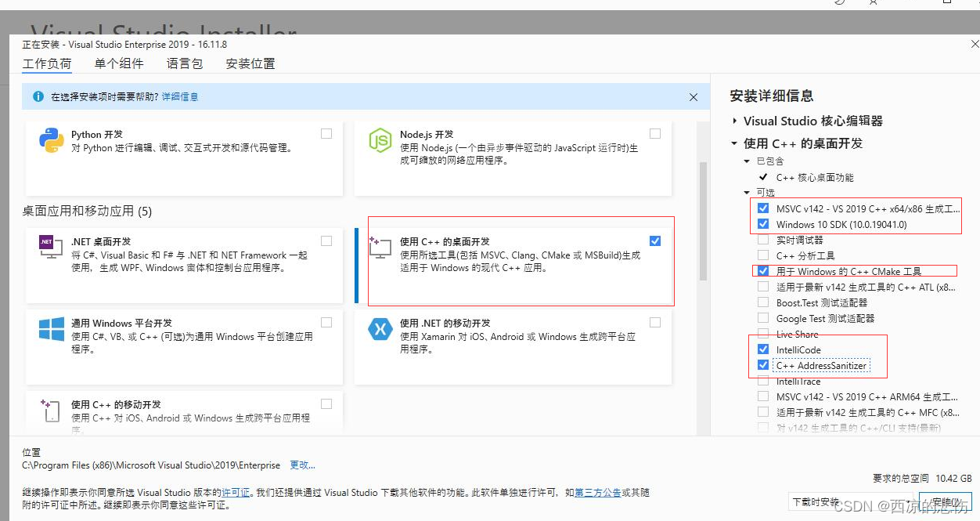
Task: Click the Python 开发 workload icon
Action: [x=51, y=140]
